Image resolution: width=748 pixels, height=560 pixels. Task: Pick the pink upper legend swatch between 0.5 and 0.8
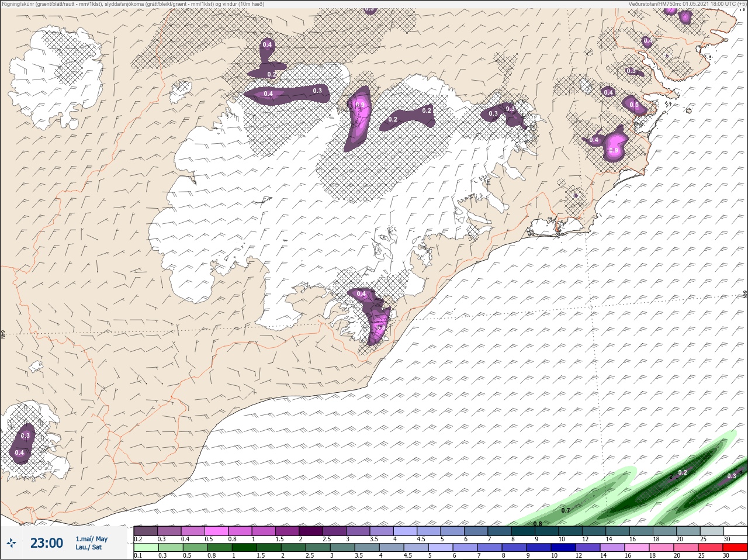pos(217,531)
